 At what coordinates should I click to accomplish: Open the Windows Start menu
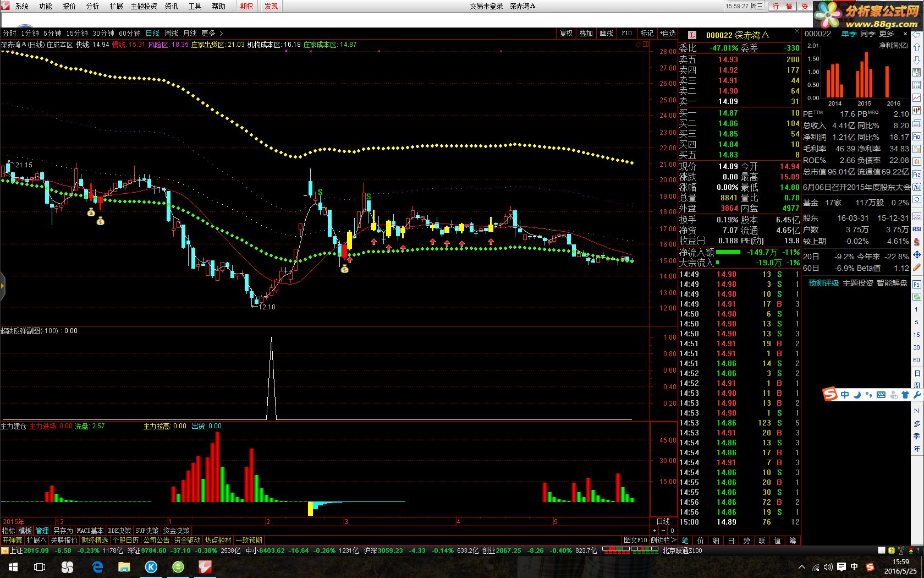point(13,567)
